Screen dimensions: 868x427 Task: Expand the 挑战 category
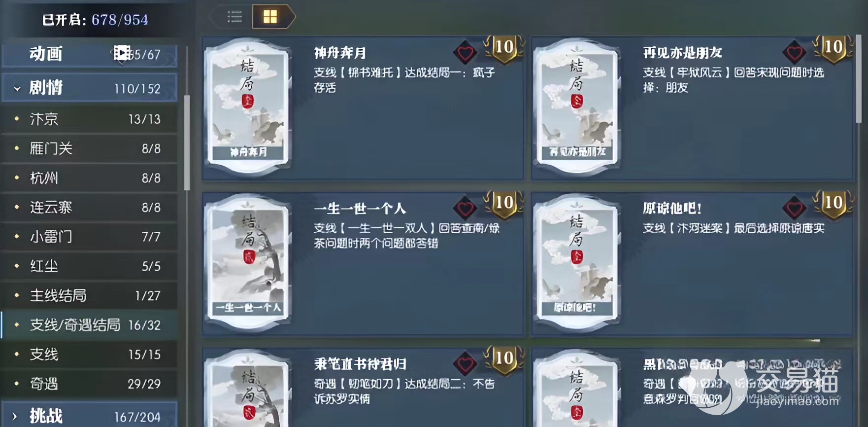tap(14, 417)
